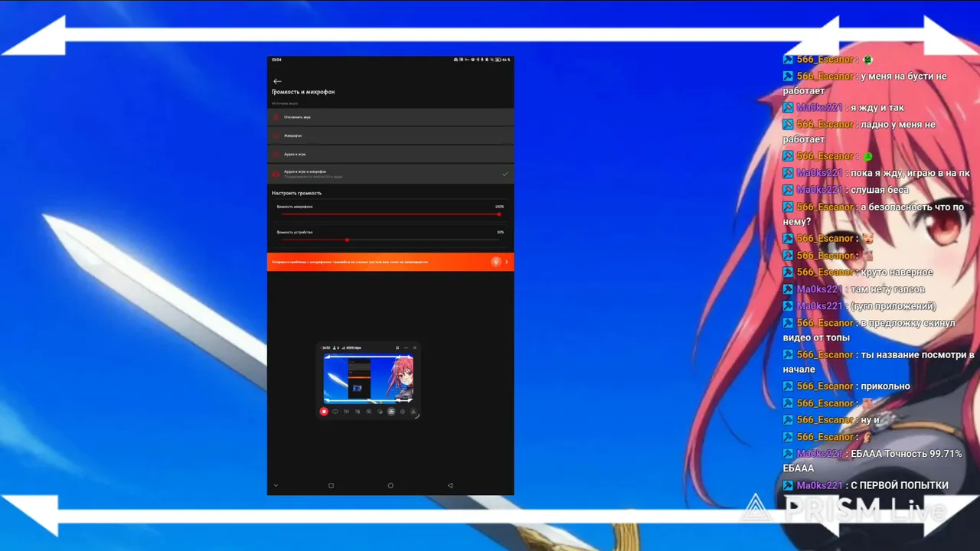Click chat message 'ладно у меня не работает'
Image resolution: width=980 pixels, height=551 pixels.
click(x=859, y=132)
